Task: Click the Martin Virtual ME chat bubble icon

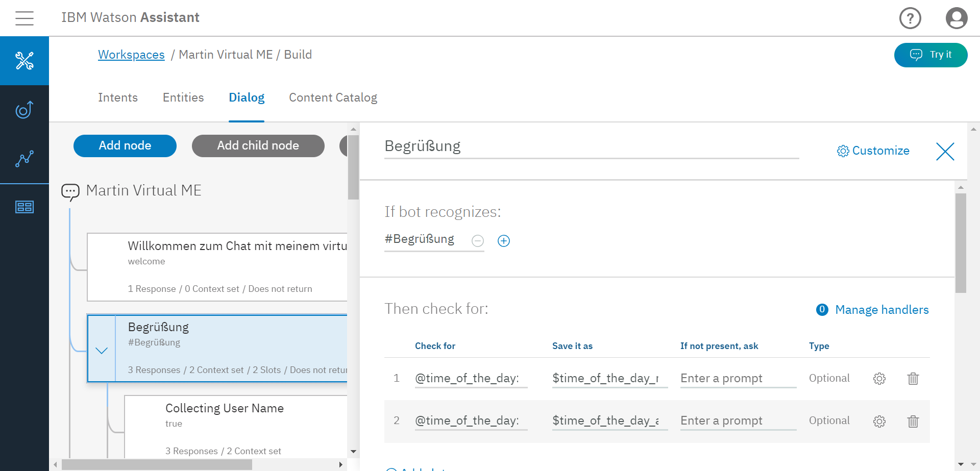Action: pos(70,192)
